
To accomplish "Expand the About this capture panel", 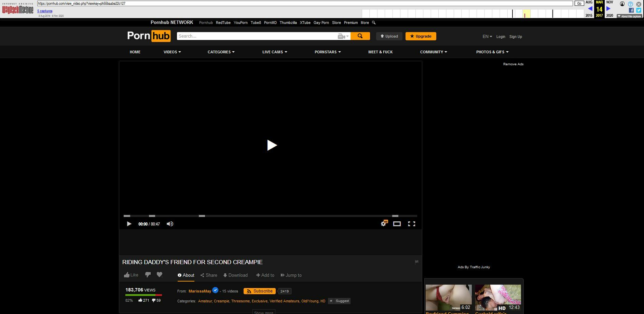I will coord(629,16).
